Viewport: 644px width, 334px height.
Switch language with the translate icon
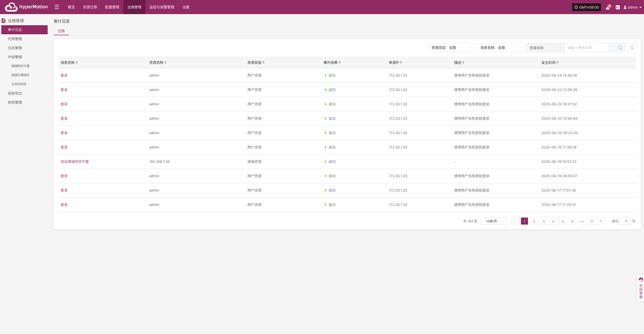point(618,7)
